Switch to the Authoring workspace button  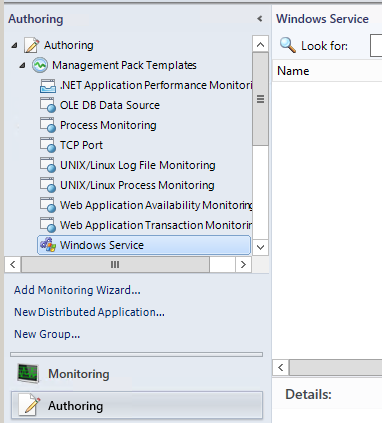(x=137, y=405)
